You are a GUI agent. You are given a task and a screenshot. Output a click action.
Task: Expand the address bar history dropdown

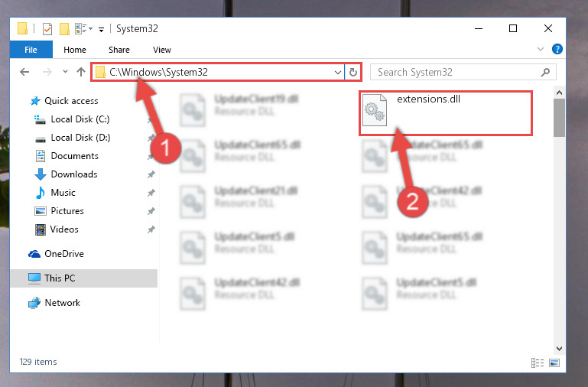point(337,72)
